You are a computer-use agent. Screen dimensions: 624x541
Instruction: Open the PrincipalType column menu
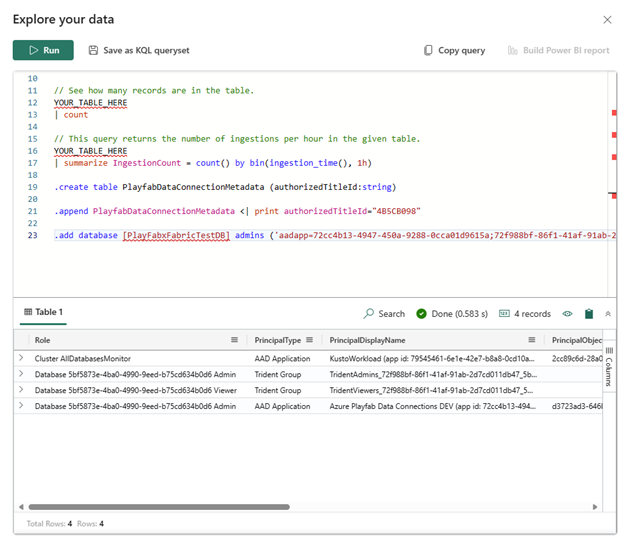pyautogui.click(x=310, y=340)
